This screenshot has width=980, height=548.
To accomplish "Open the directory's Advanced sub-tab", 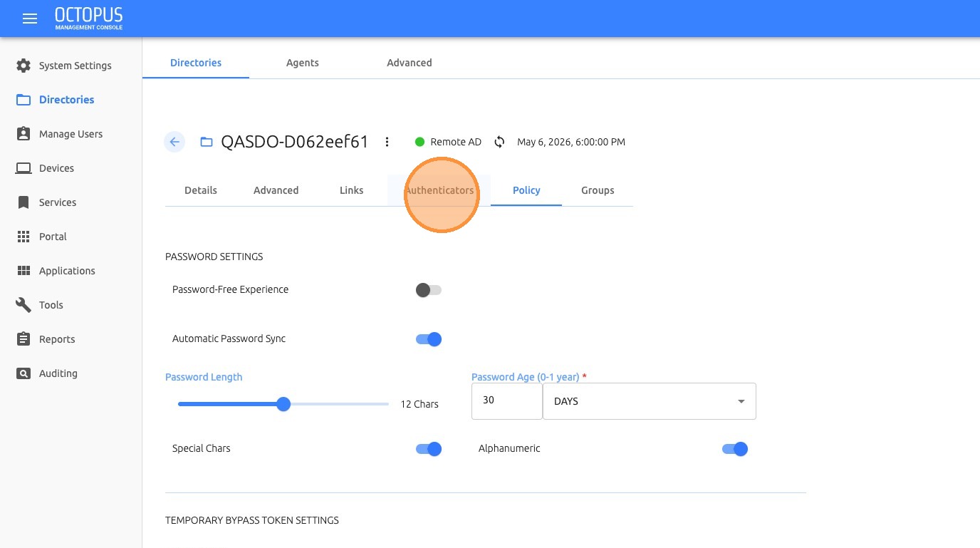I will click(276, 190).
